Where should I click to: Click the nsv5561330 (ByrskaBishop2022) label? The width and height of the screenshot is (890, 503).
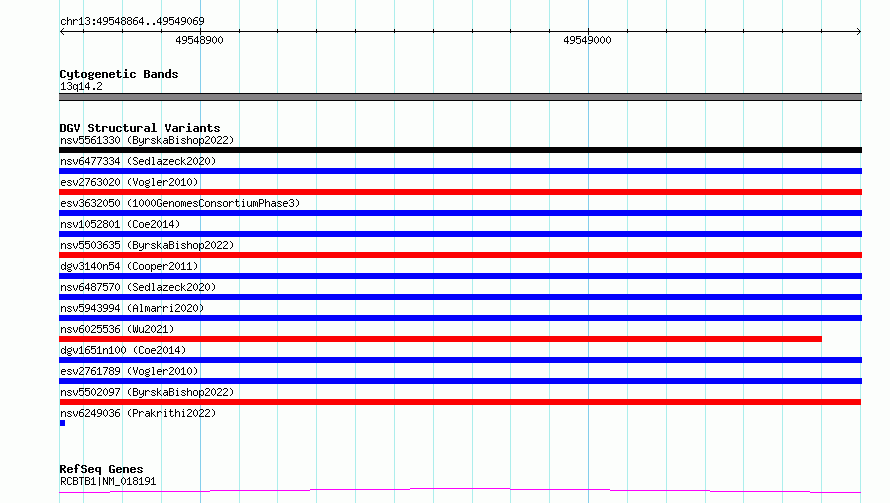[147, 140]
